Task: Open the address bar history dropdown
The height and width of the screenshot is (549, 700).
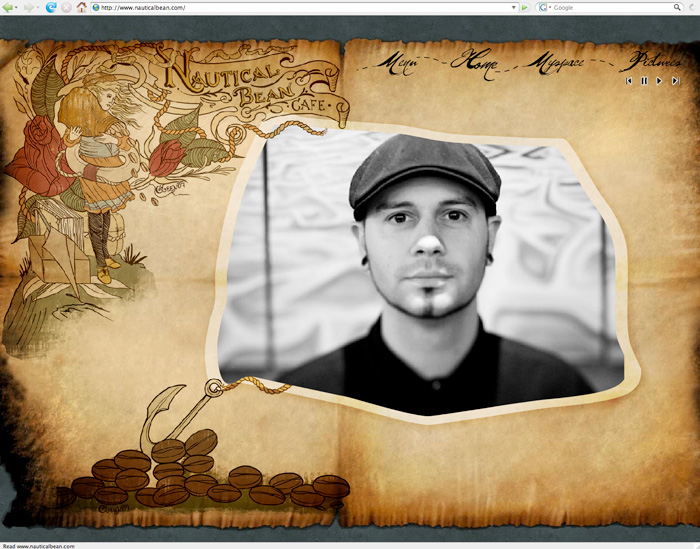Action: (x=512, y=7)
